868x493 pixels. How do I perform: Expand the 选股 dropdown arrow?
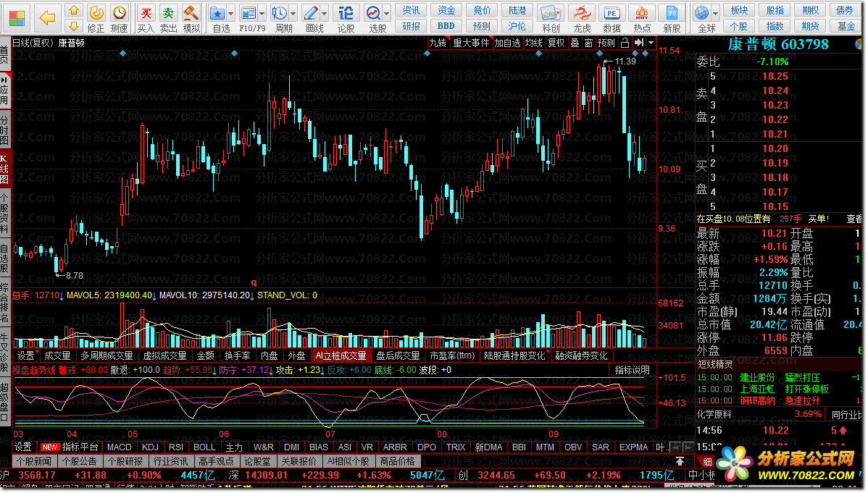(x=386, y=13)
